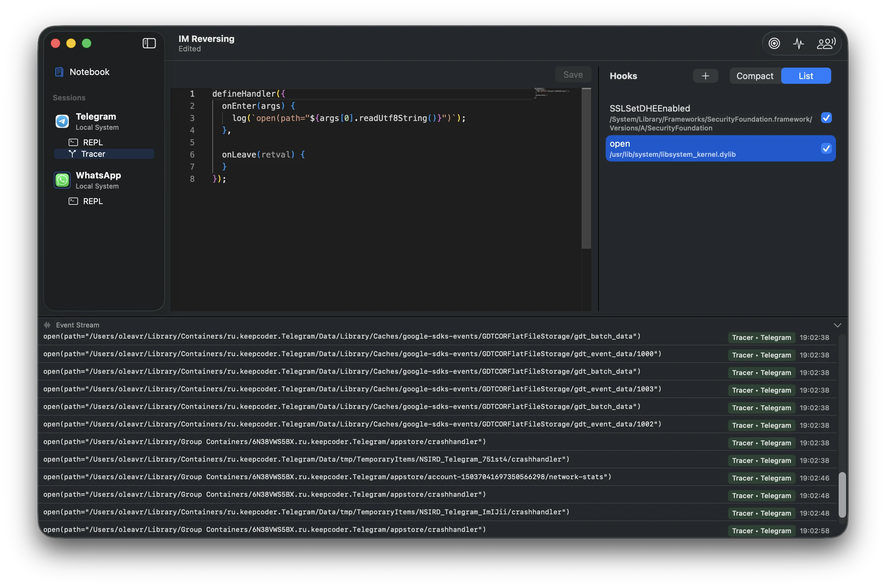
Task: Select the SSLSetDHEEnabled hook entry
Action: pyautogui.click(x=720, y=117)
